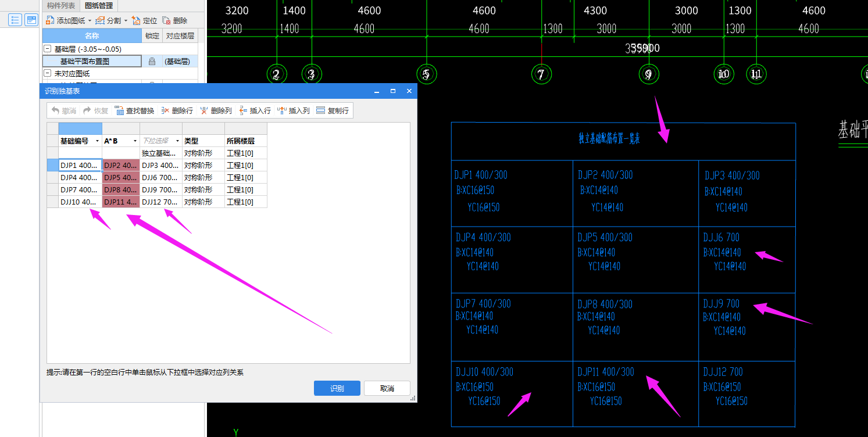Open the 基础编号 column dropdown

tap(97, 141)
